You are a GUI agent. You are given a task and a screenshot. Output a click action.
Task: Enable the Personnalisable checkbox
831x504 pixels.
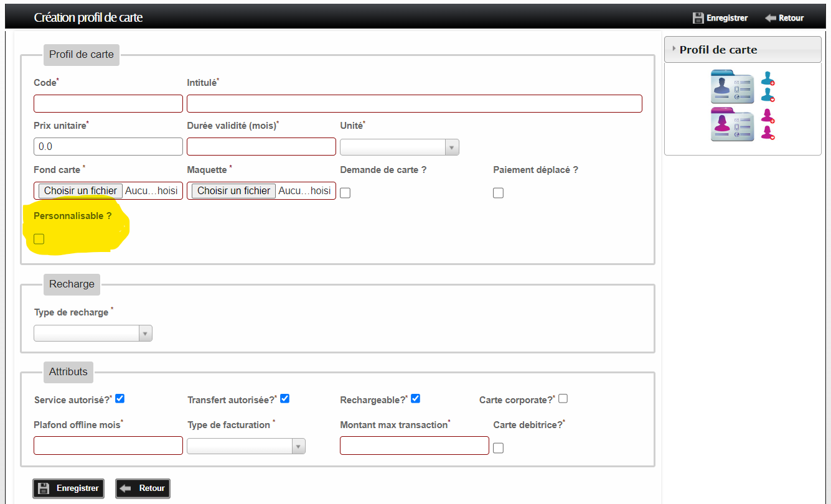39,239
